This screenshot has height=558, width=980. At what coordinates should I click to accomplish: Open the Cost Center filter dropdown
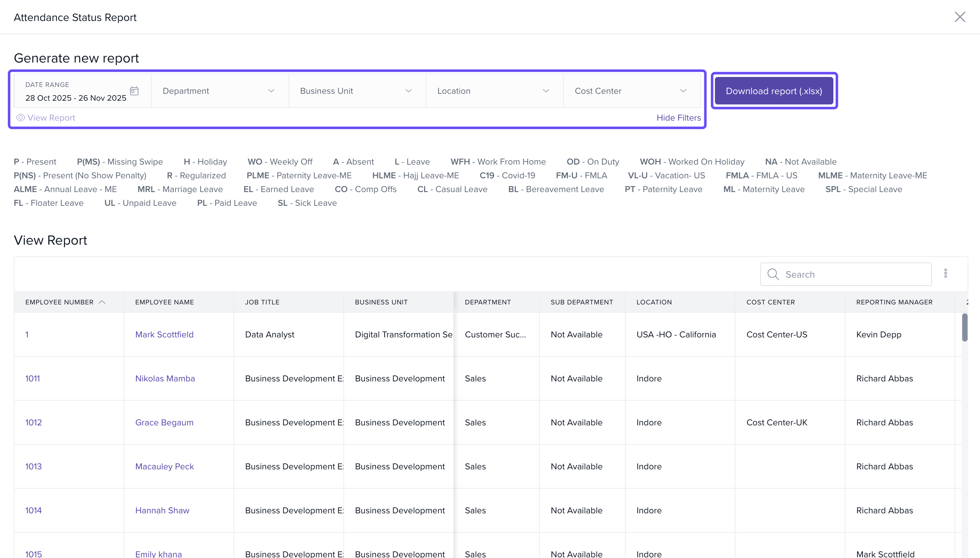[x=631, y=91]
